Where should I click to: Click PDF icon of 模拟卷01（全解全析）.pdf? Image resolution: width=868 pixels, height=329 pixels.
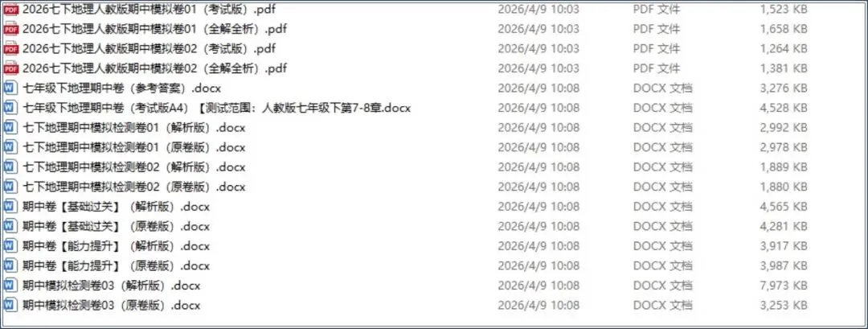(x=11, y=29)
